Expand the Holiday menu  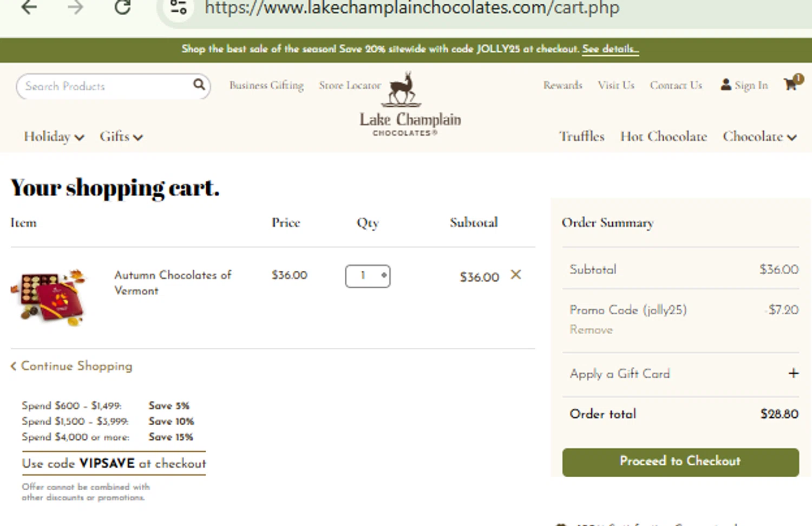[54, 137]
